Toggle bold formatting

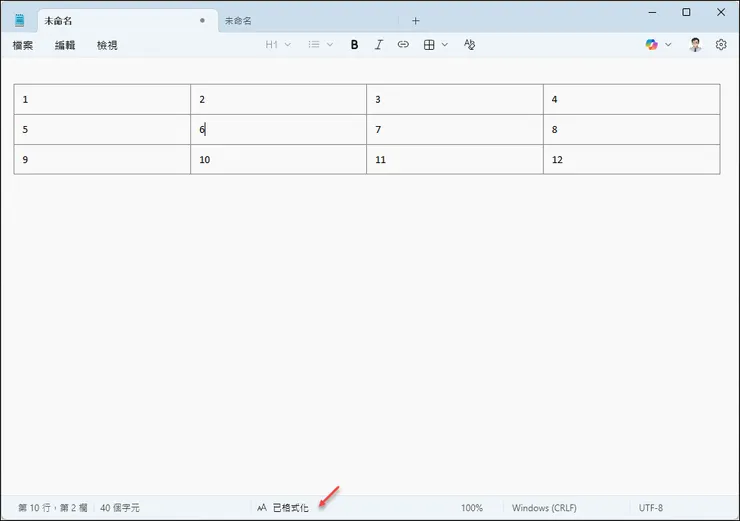click(x=354, y=45)
